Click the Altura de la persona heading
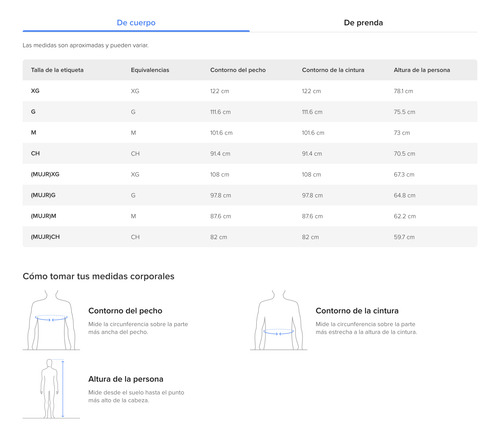This screenshot has width=500, height=438. tap(126, 379)
